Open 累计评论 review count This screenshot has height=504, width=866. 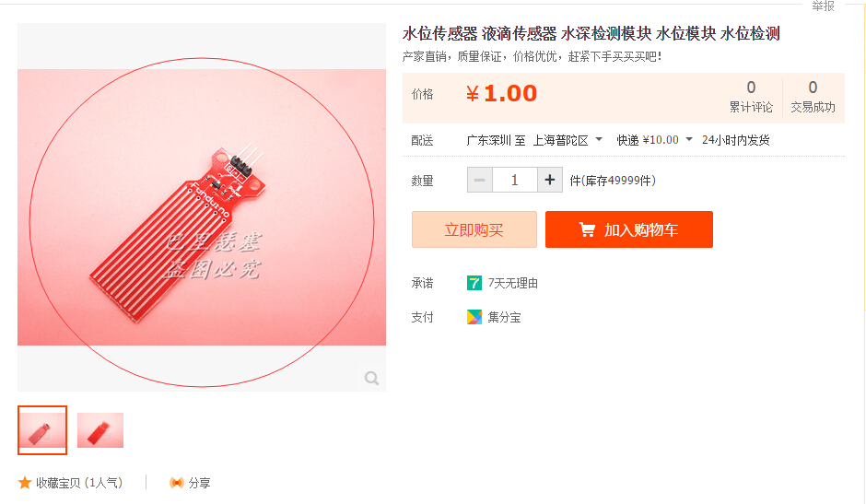(751, 97)
